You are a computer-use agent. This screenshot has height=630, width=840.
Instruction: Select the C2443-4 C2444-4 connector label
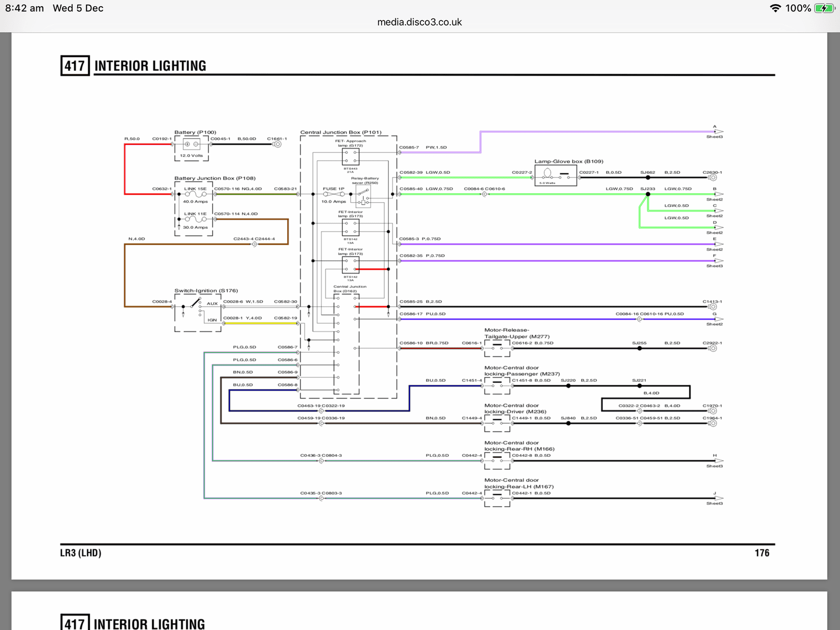click(x=254, y=239)
